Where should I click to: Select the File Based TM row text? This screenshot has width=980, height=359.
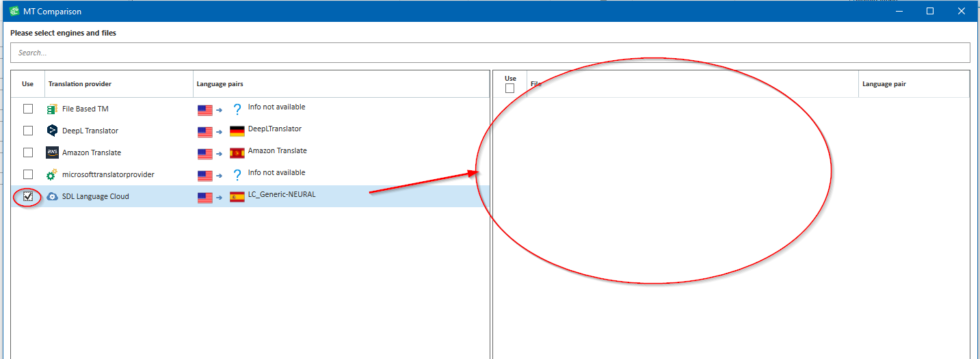pos(85,109)
